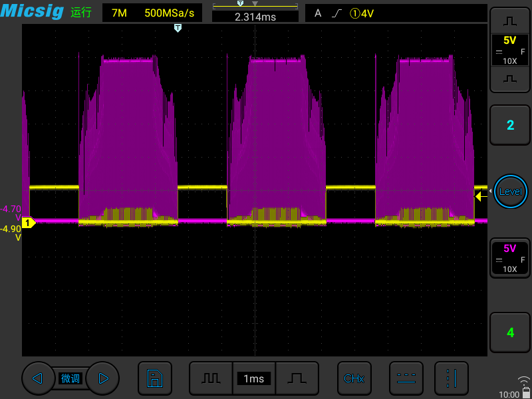The image size is (532, 399).
Task: Decrease timebase with multi-pulse icon
Action: (x=211, y=378)
